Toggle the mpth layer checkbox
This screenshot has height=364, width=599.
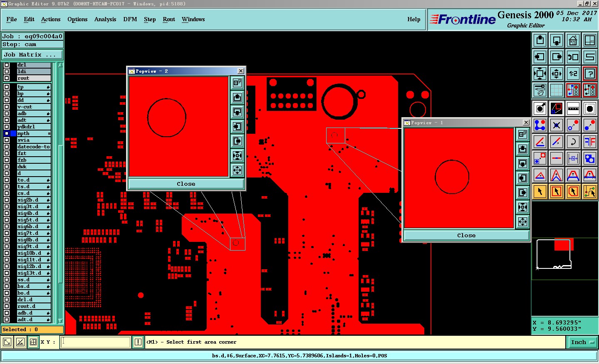(7, 133)
